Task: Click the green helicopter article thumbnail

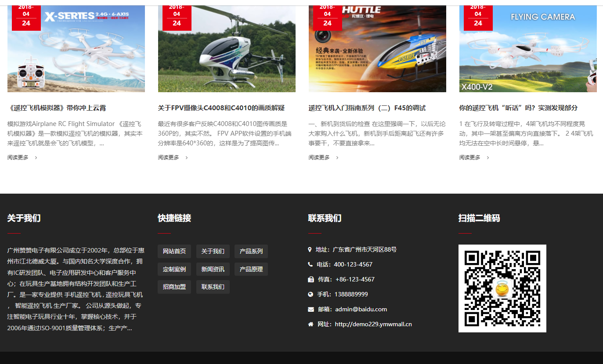Action: pos(227,50)
